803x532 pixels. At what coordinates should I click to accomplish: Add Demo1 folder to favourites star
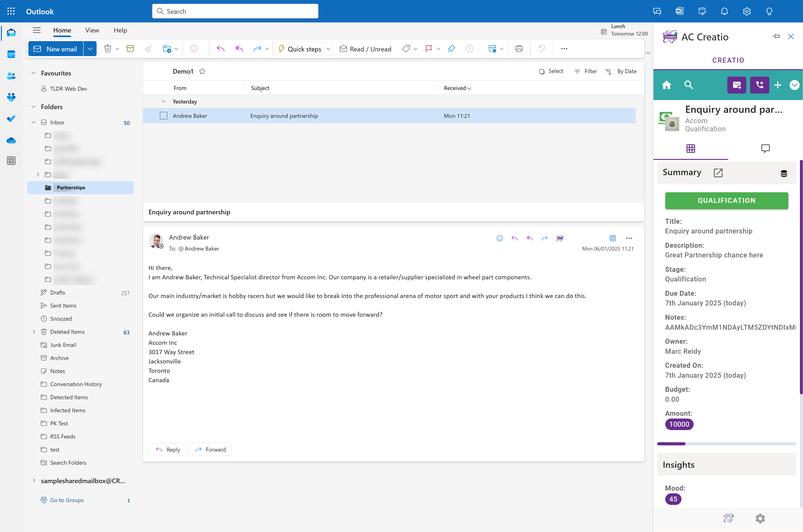[x=202, y=71]
